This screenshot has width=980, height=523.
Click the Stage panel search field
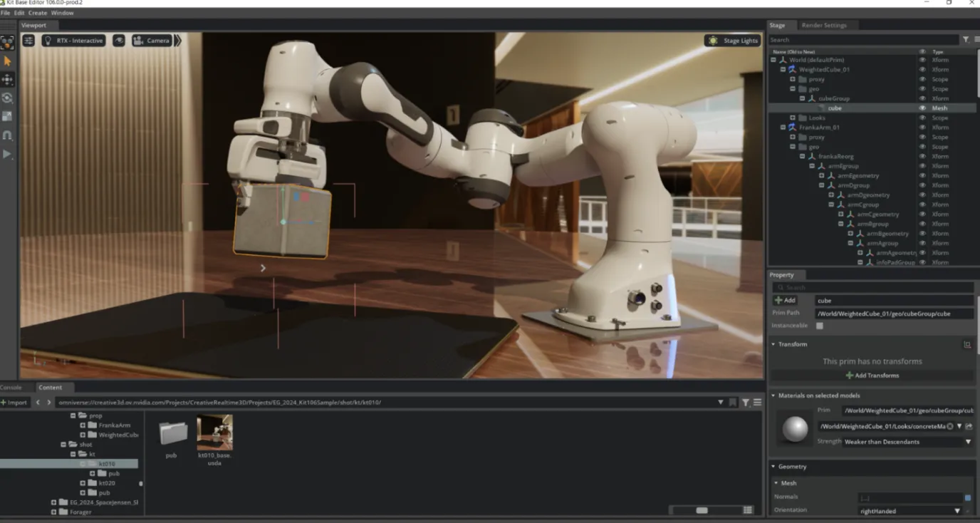pyautogui.click(x=864, y=40)
